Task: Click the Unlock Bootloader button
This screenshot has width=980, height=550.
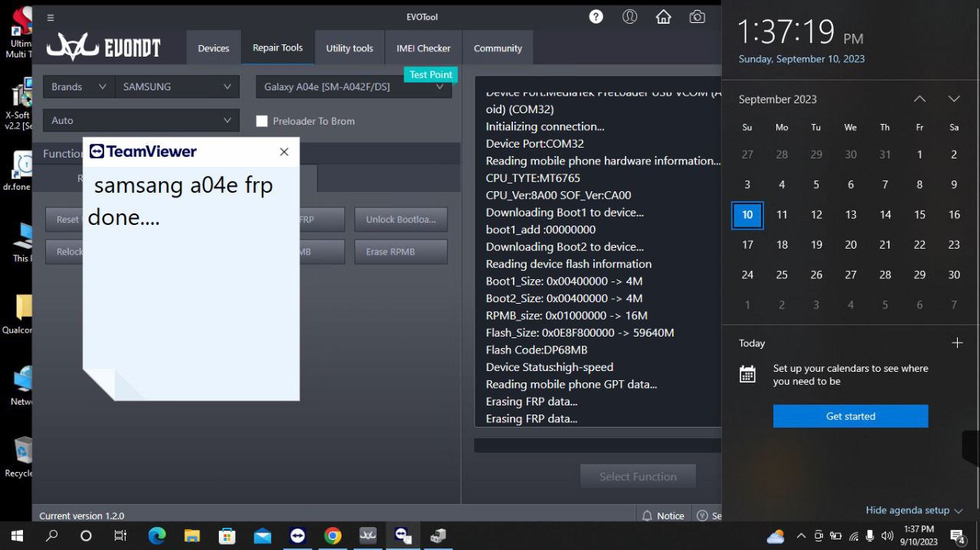Action: pos(401,220)
